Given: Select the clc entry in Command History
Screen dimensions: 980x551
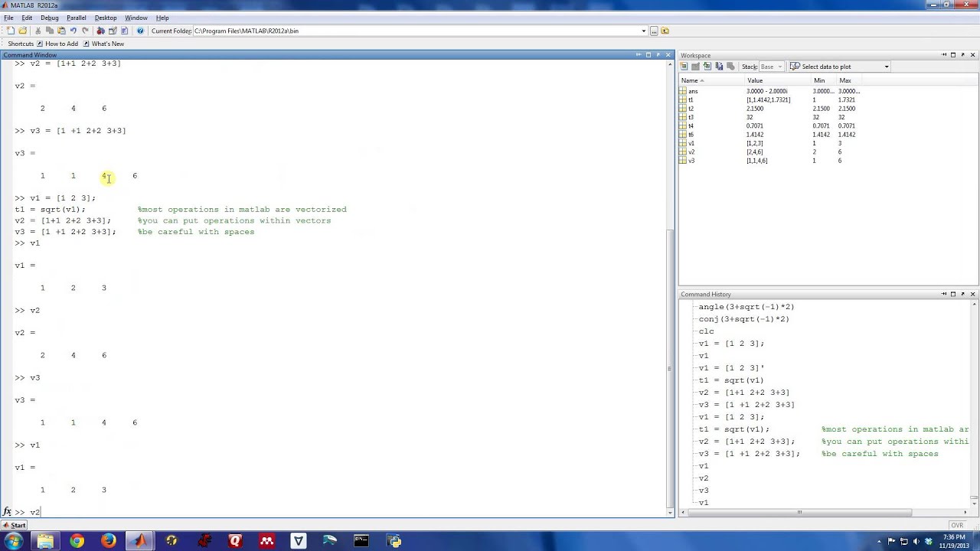Looking at the screenshot, I should [706, 331].
